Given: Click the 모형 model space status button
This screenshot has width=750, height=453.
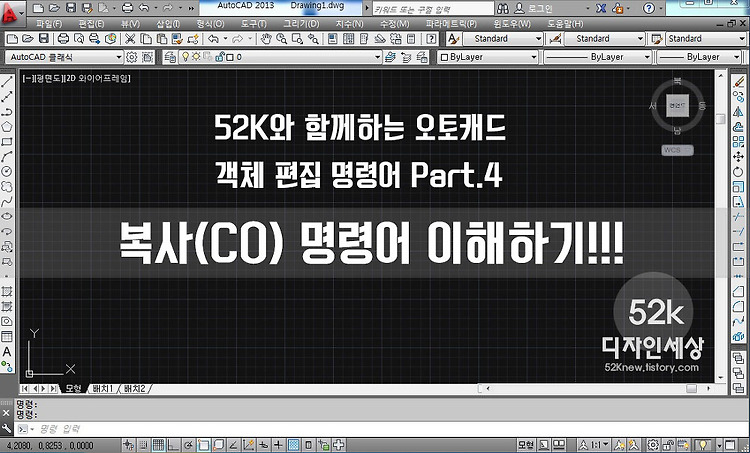Looking at the screenshot, I should click(x=525, y=445).
